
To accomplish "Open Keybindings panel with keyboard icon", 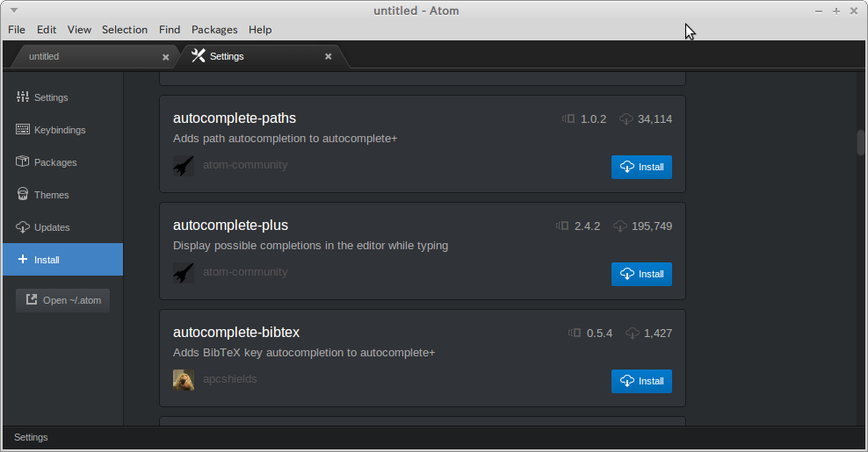I will [51, 130].
